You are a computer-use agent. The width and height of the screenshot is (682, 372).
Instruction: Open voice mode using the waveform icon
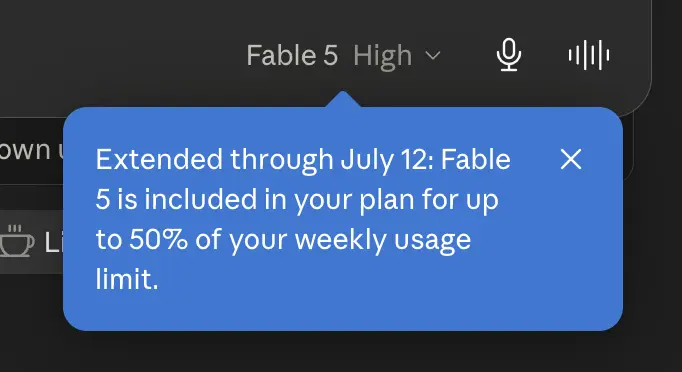(x=588, y=55)
